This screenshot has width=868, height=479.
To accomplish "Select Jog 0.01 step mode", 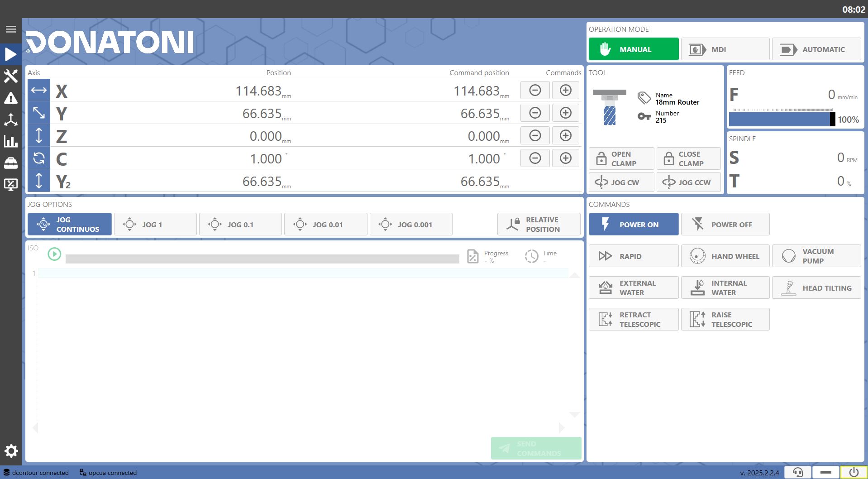I will (x=326, y=224).
